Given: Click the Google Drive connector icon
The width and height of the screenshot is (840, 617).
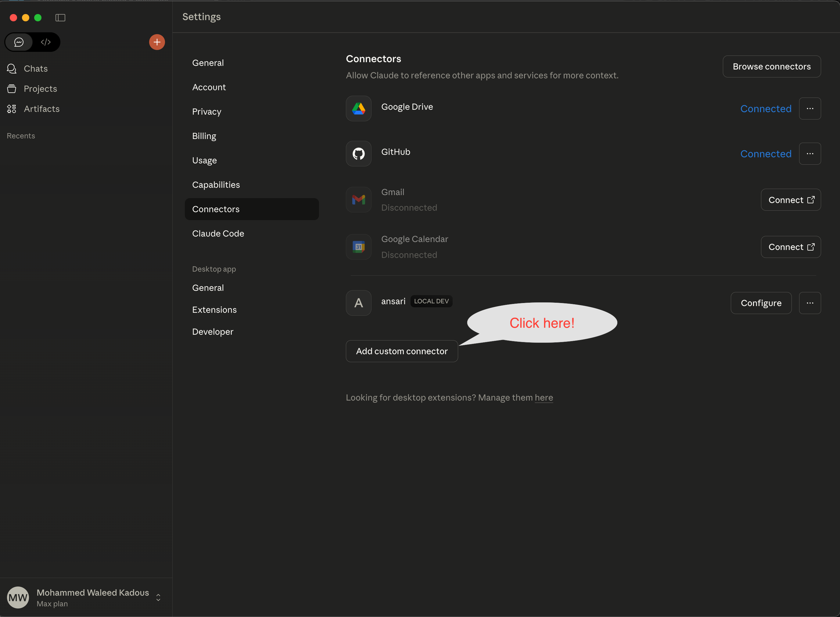Looking at the screenshot, I should (x=358, y=108).
